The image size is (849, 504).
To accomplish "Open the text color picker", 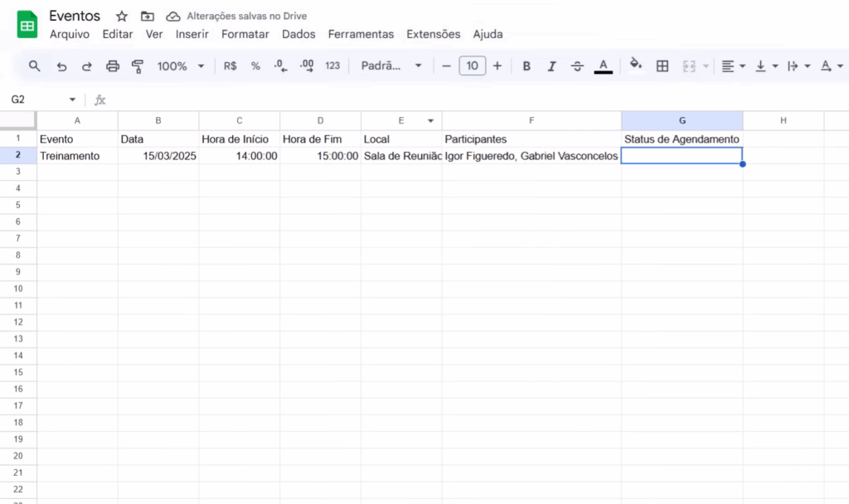I will tap(604, 66).
